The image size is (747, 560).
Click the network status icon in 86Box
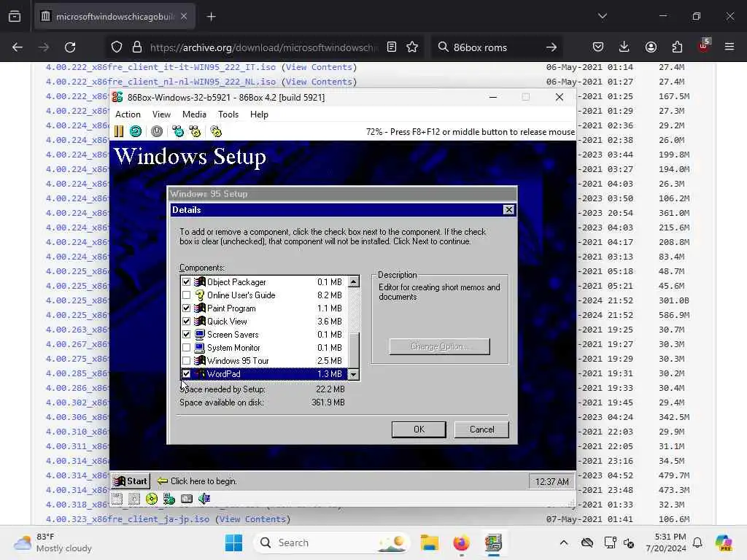coord(169,499)
